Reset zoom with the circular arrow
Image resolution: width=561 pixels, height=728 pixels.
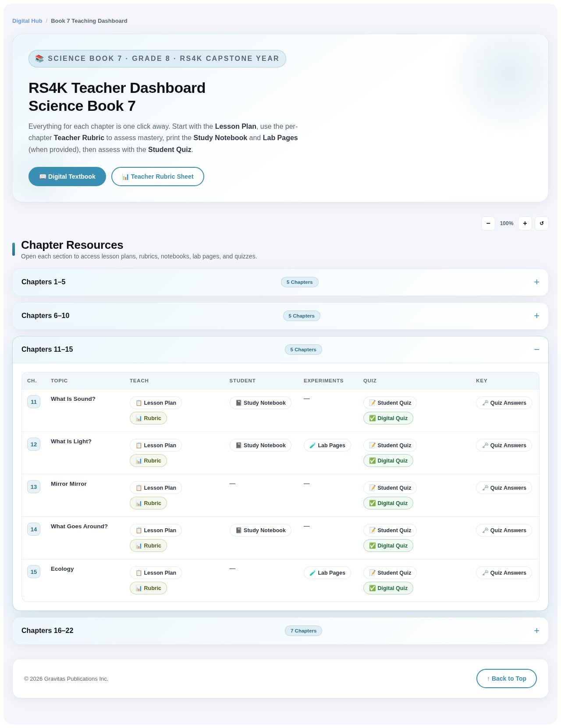(542, 223)
